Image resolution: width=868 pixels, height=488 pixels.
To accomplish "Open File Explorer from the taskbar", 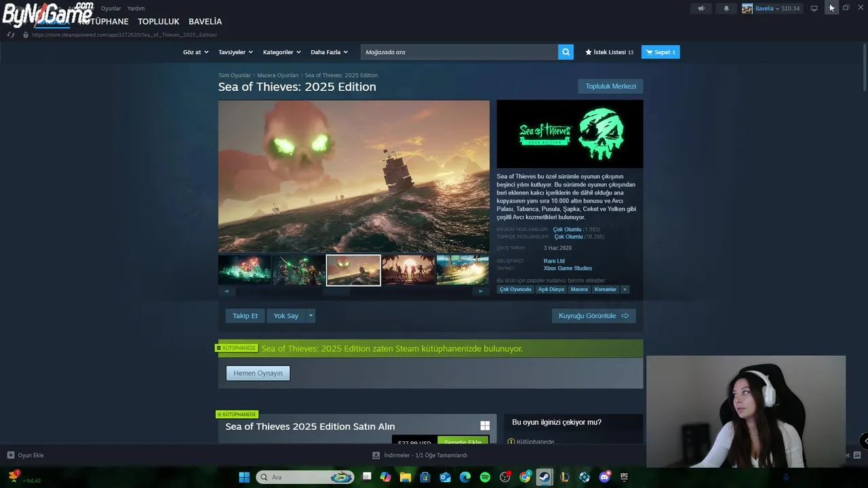I will (x=406, y=477).
